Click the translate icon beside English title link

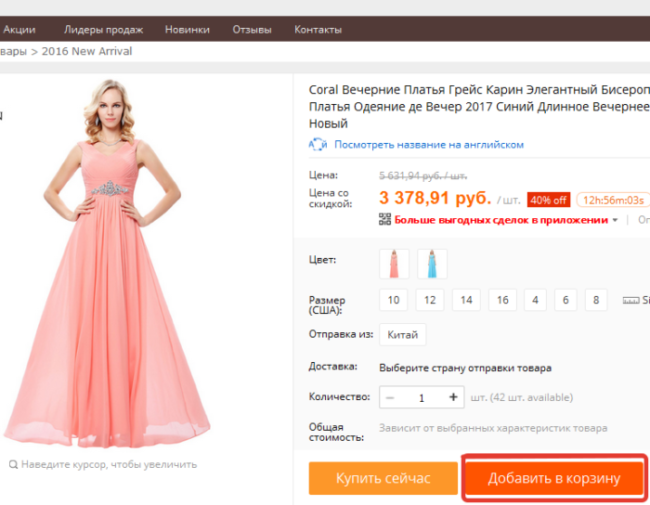pyautogui.click(x=318, y=145)
